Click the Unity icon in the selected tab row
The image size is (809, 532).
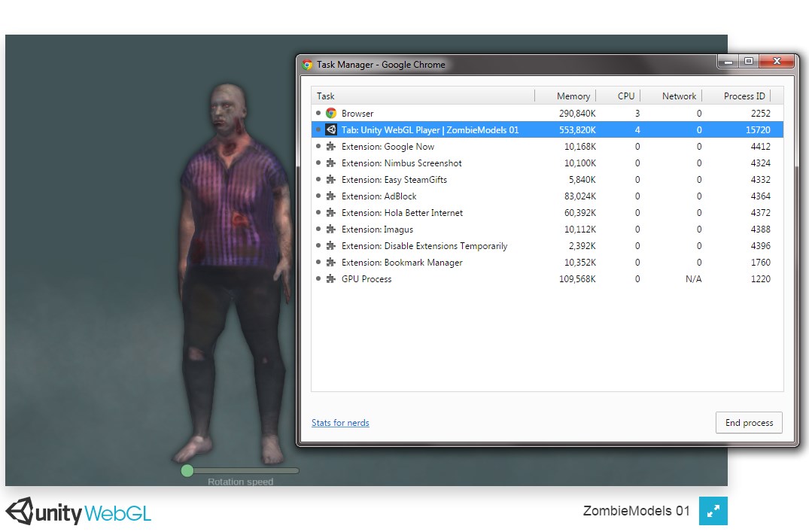[x=331, y=129]
